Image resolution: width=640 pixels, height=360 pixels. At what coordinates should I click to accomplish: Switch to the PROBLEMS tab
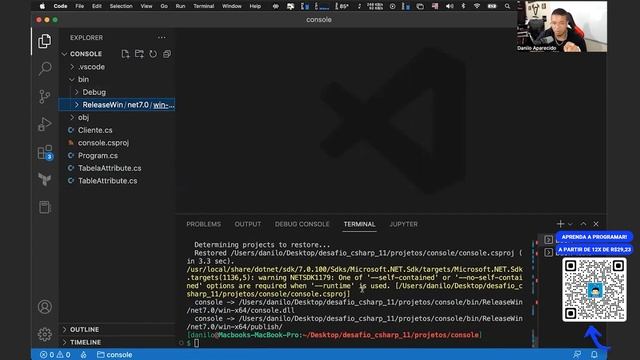(203, 224)
